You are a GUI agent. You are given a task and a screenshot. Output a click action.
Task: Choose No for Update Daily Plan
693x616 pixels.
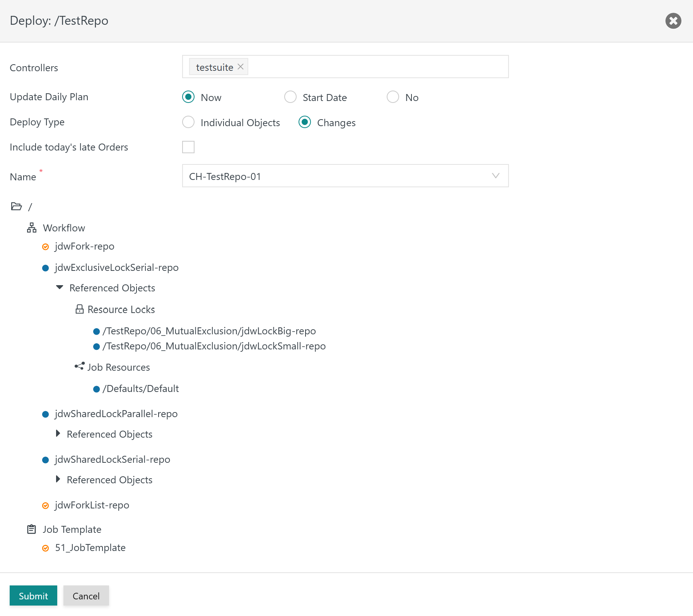click(393, 97)
